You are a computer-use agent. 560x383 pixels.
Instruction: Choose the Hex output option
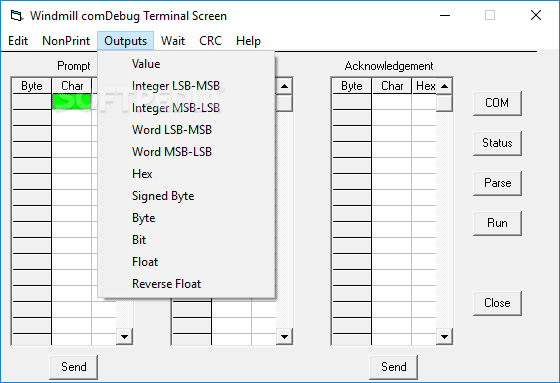click(186, 174)
